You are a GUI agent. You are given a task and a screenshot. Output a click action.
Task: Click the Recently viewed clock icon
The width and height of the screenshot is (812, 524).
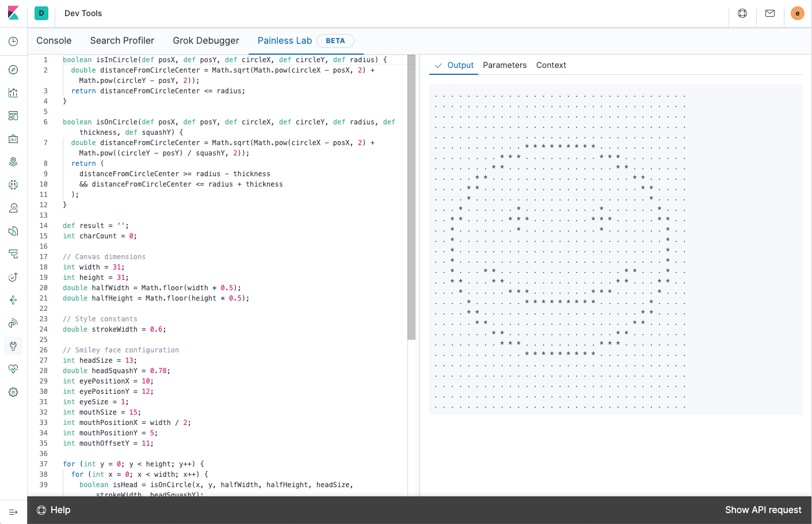coord(13,41)
